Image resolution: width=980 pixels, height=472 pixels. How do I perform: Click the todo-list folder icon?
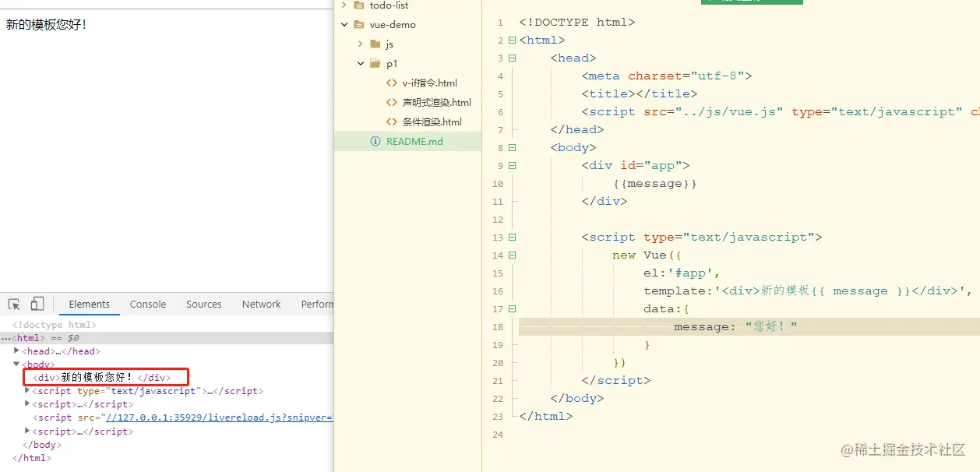358,5
